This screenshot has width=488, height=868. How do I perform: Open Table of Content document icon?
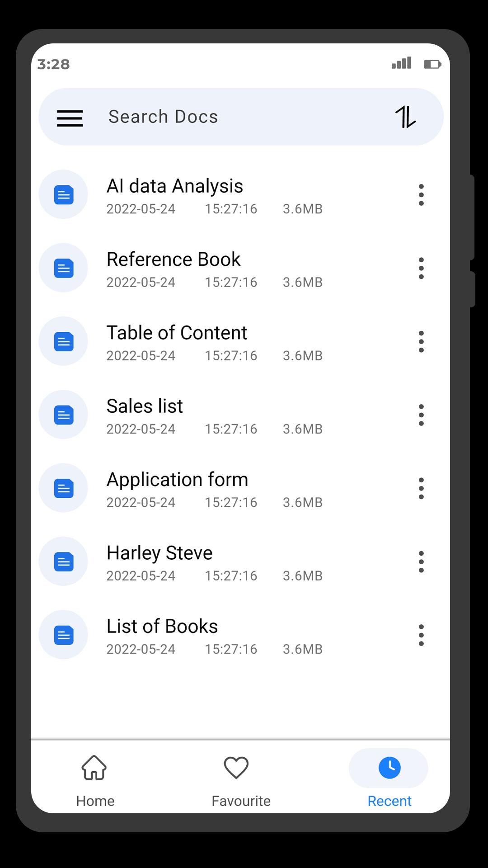(x=64, y=341)
